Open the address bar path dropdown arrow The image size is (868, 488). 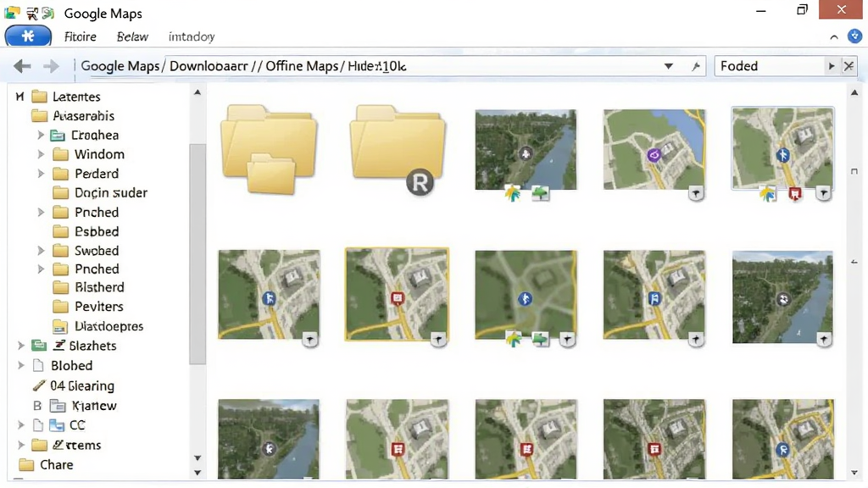669,66
